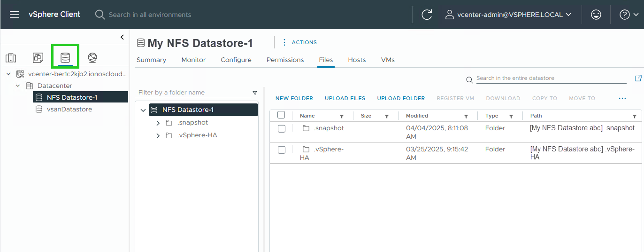
Task: Open the Configure tab
Action: coord(236,60)
